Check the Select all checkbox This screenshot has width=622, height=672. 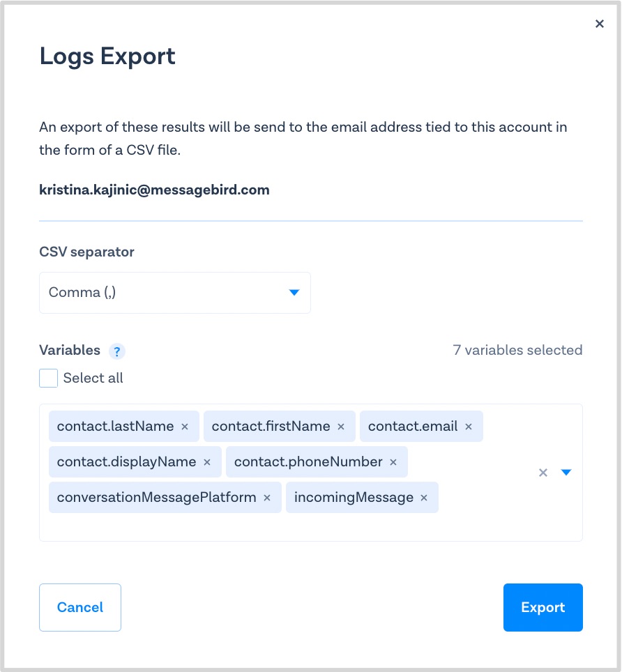[49, 379]
